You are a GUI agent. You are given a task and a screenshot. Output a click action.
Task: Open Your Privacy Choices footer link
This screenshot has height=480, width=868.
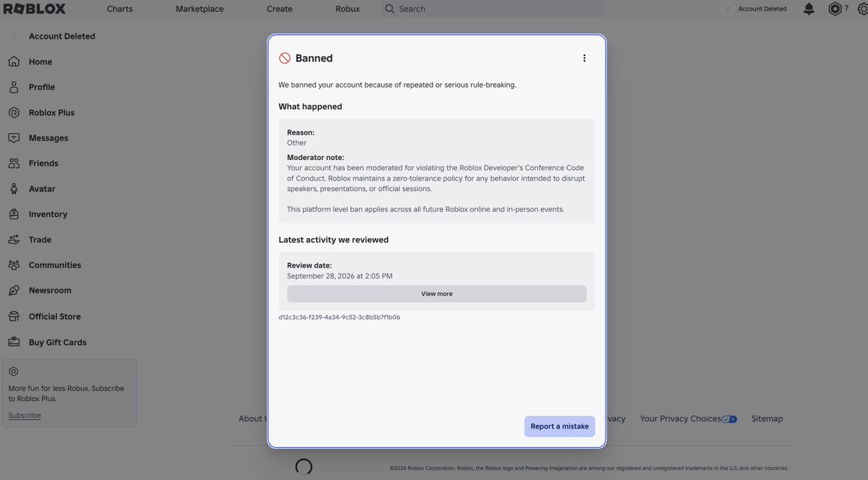681,418
